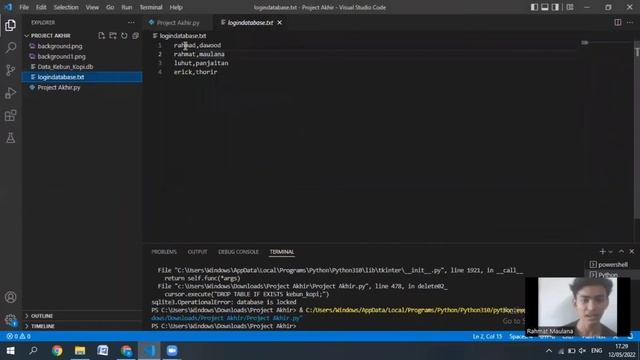Open the Manage gear settings

tap(11, 320)
